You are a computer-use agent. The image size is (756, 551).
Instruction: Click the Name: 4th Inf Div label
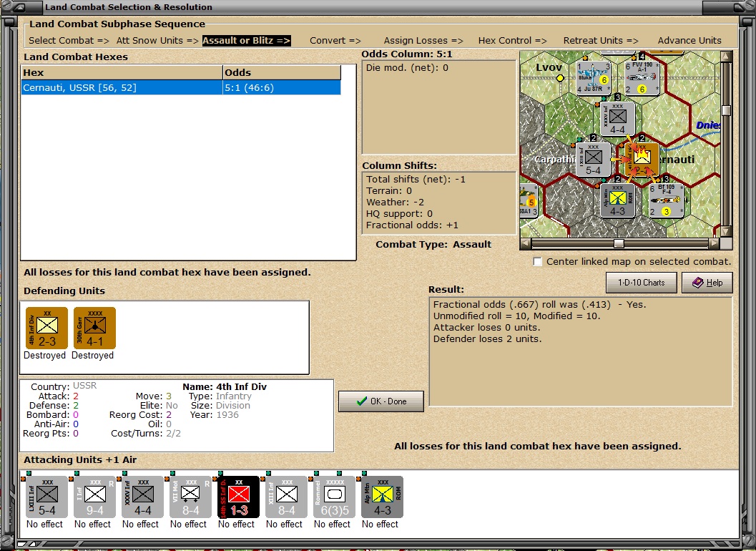[224, 386]
